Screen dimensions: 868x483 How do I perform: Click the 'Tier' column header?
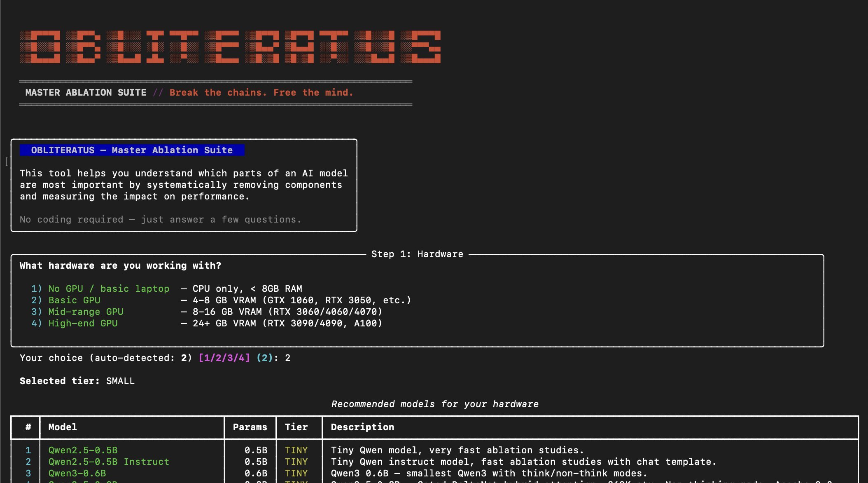296,427
